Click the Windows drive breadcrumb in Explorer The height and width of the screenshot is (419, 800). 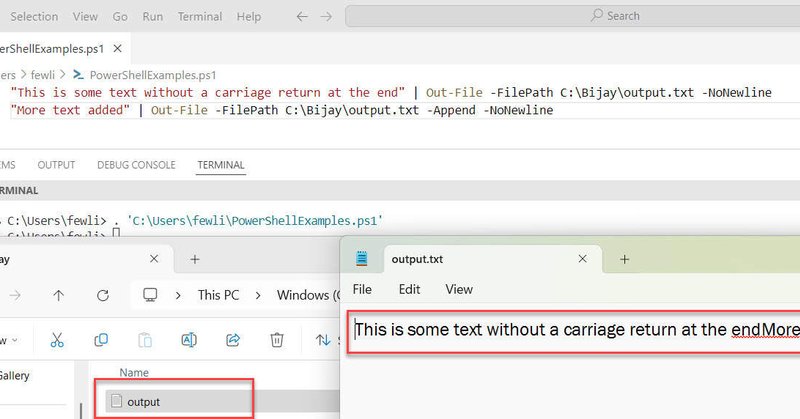[308, 295]
